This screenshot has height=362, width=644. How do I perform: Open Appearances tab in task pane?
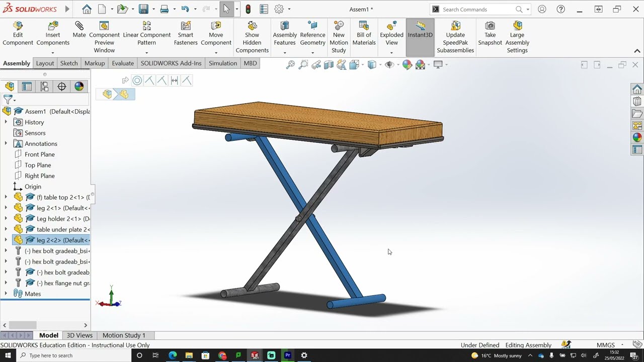coord(637,137)
